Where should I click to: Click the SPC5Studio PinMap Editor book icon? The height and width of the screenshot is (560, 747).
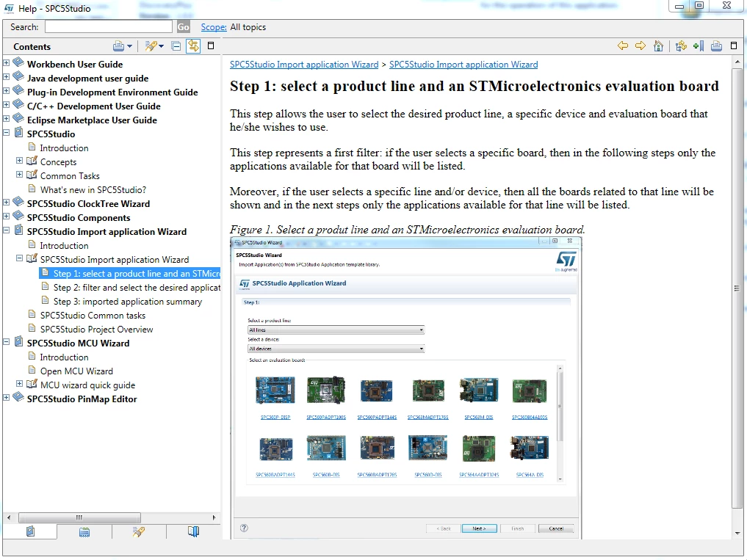tap(18, 397)
